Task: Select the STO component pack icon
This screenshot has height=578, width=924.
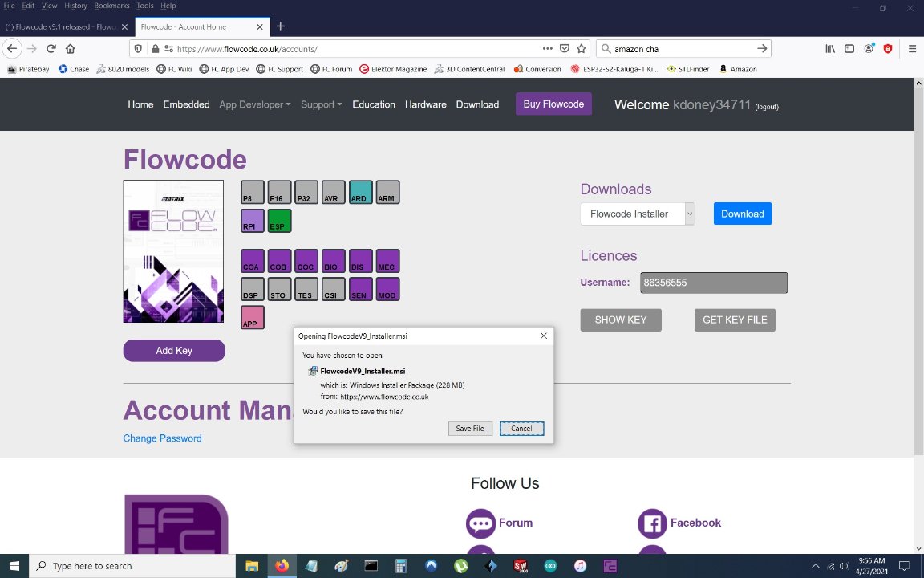Action: (x=279, y=289)
